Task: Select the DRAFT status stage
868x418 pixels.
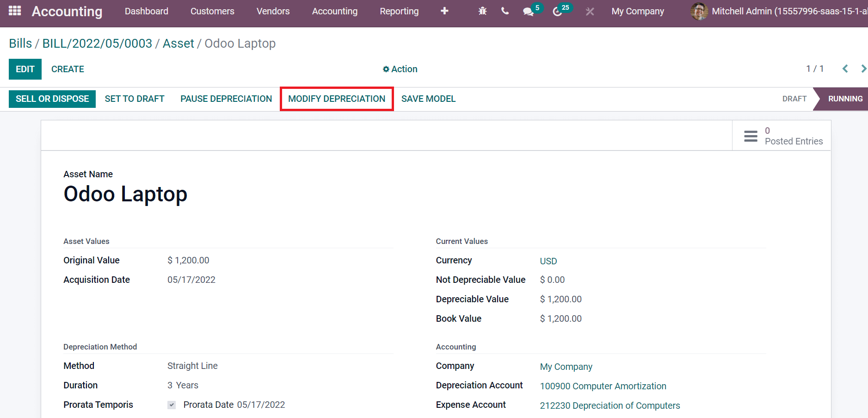Action: [x=794, y=99]
